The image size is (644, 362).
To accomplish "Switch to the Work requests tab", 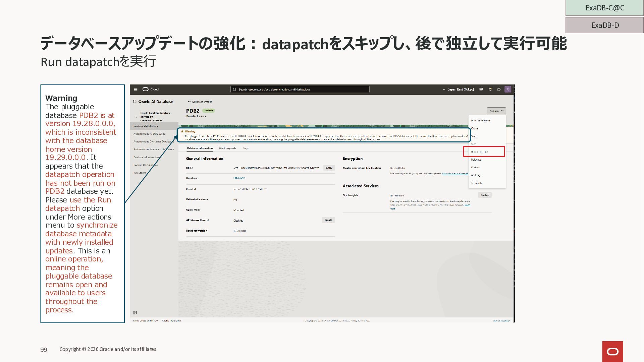I will (x=227, y=148).
